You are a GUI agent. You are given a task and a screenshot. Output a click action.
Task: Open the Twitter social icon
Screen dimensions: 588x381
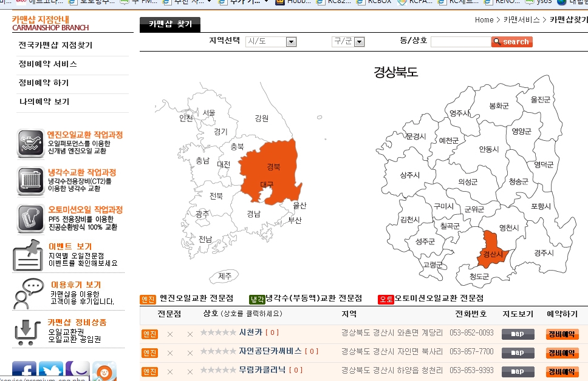pyautogui.click(x=51, y=371)
